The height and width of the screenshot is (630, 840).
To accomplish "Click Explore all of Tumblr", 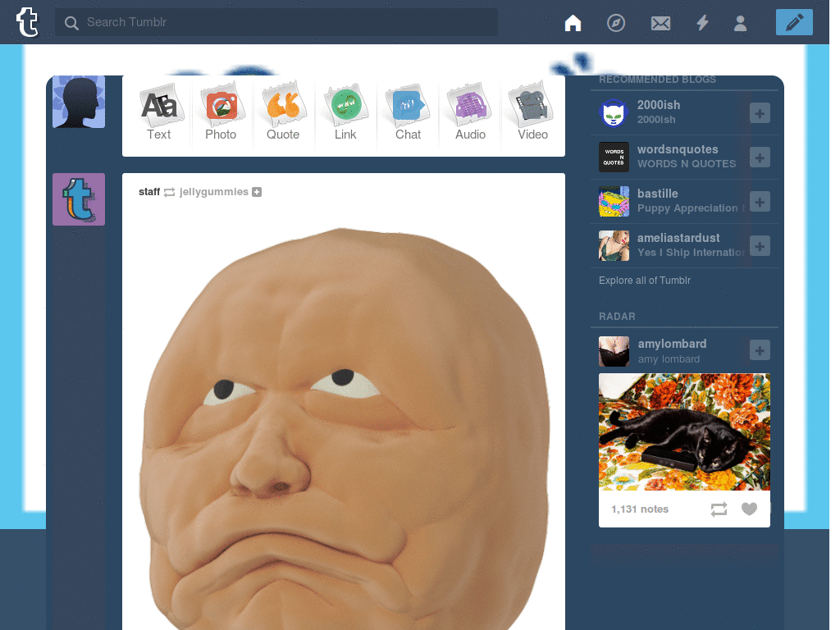I will pos(645,281).
